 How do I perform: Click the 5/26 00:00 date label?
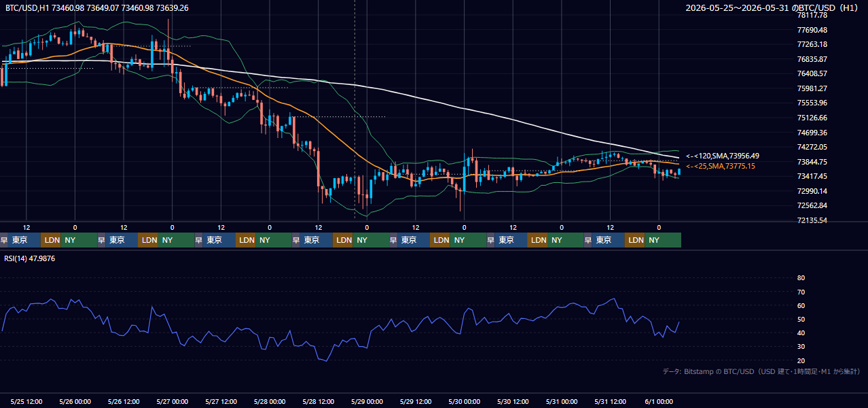pyautogui.click(x=75, y=401)
